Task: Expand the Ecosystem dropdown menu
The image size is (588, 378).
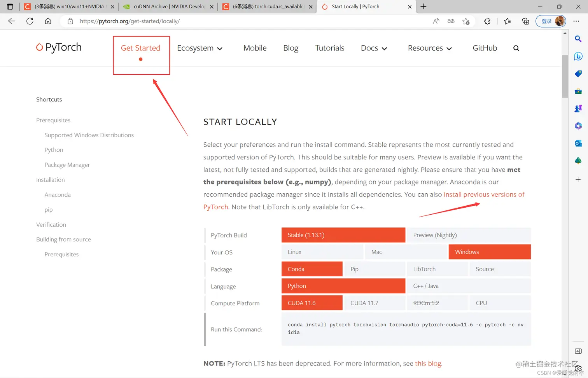Action: [199, 48]
